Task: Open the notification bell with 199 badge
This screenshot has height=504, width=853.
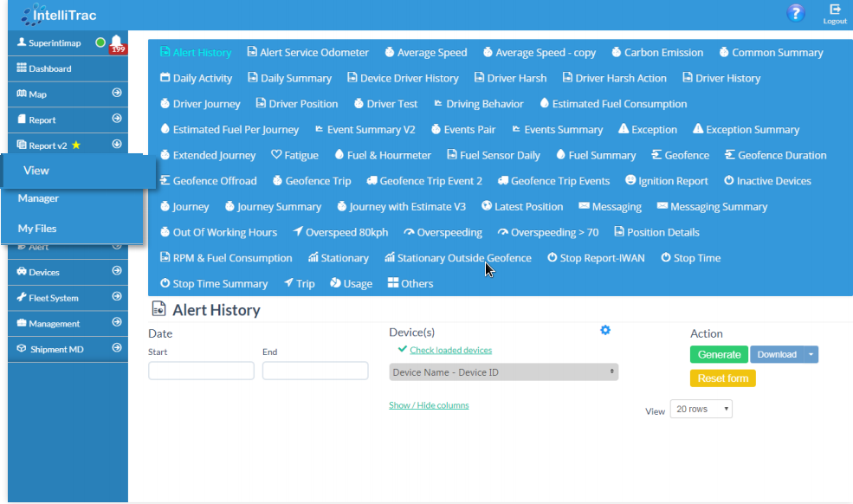Action: coord(116,43)
